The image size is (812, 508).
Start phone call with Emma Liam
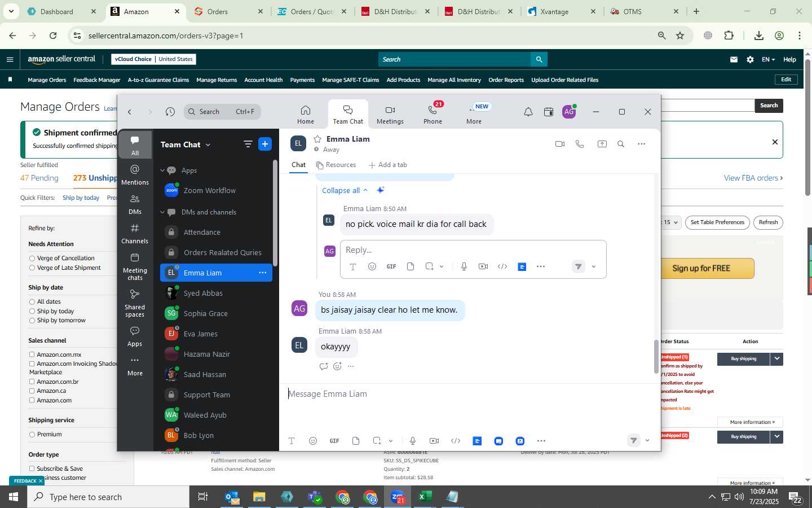(x=580, y=144)
